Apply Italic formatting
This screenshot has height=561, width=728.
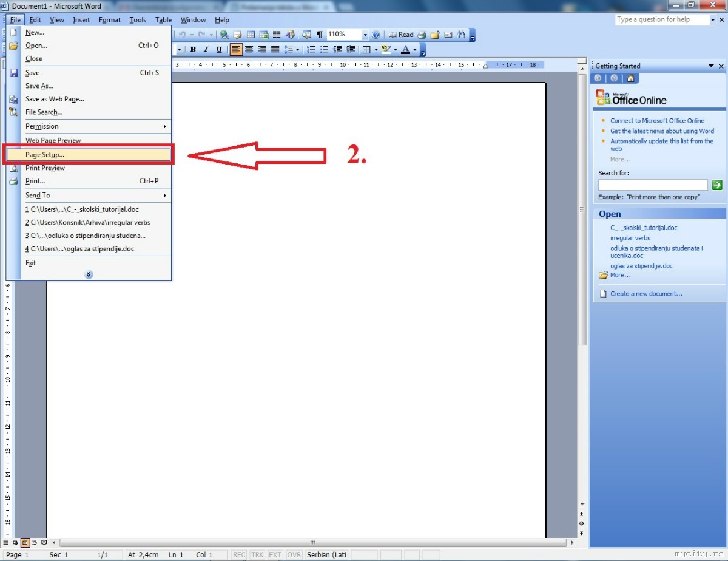coord(206,50)
